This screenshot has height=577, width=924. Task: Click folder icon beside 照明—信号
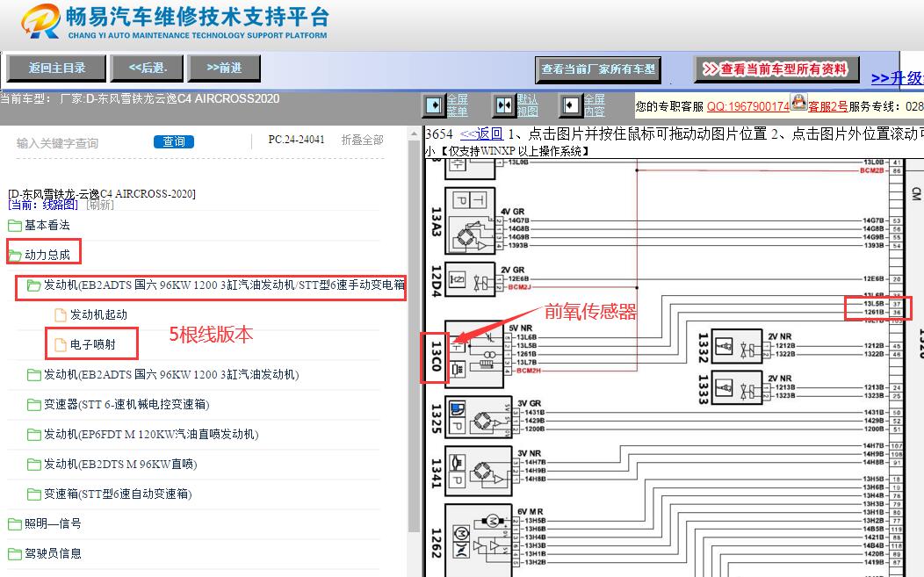pyautogui.click(x=15, y=524)
